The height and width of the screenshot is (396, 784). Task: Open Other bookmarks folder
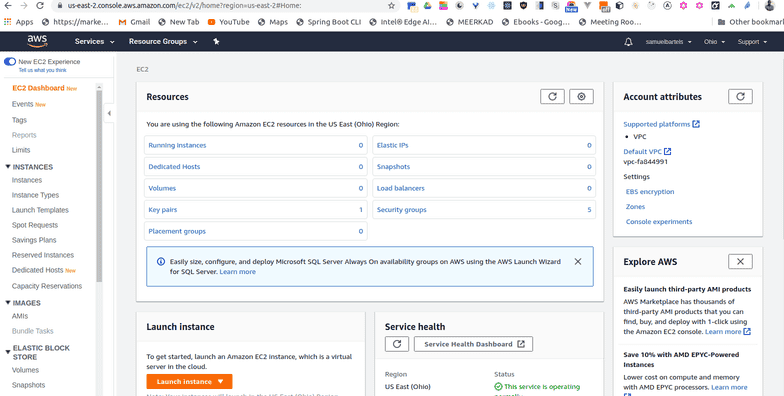click(x=750, y=22)
